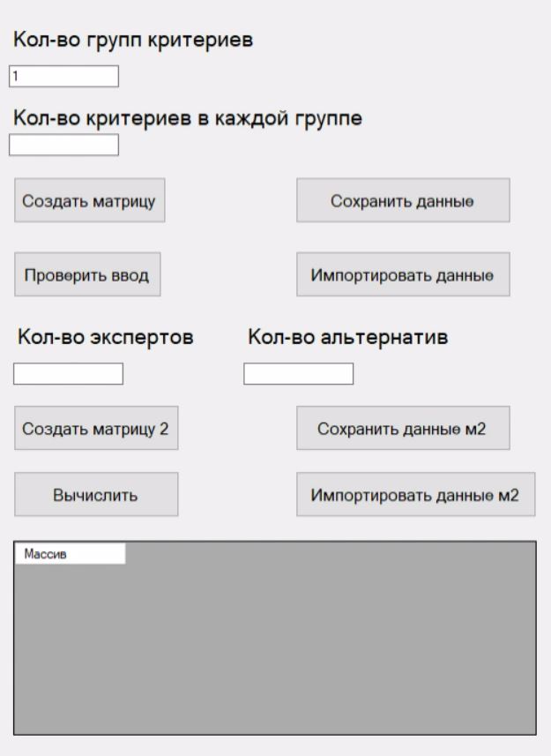Click the 'Кол-во групп критериев' label
Screen dimensions: 551x756
pyautogui.click(x=133, y=40)
